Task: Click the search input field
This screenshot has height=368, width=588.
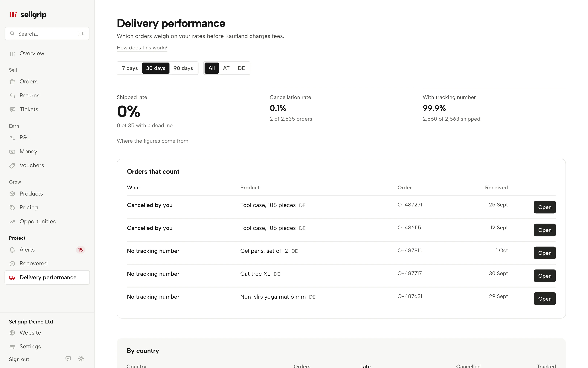Action: (47, 34)
